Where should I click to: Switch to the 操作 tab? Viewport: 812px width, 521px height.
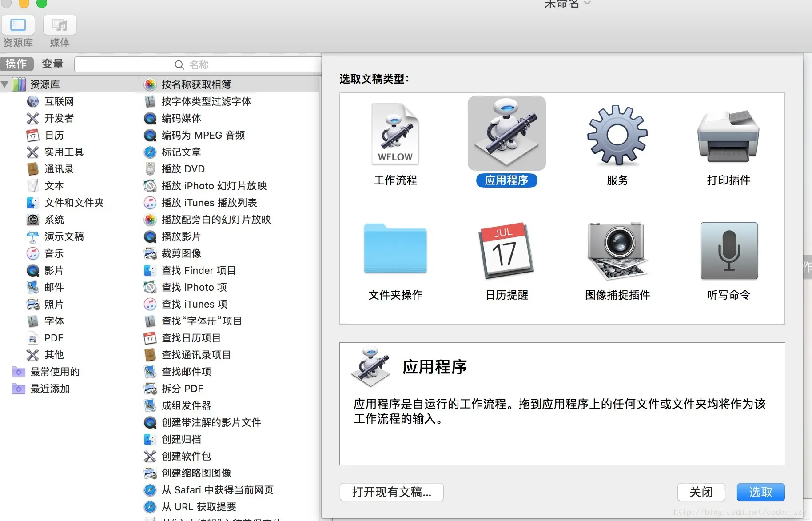[17, 64]
